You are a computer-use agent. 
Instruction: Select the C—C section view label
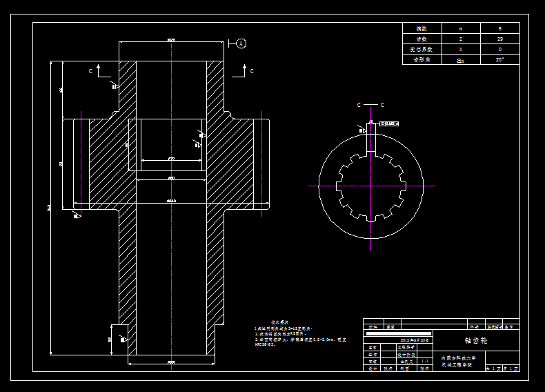(370, 105)
